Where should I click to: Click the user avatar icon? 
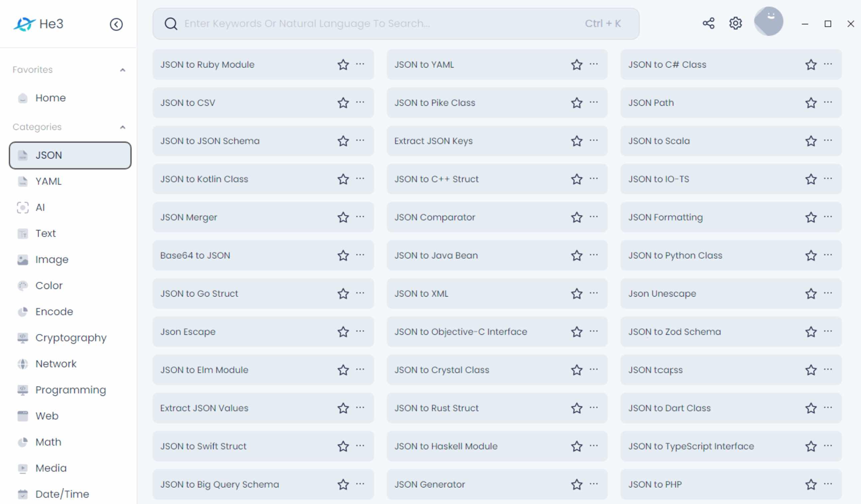click(769, 21)
